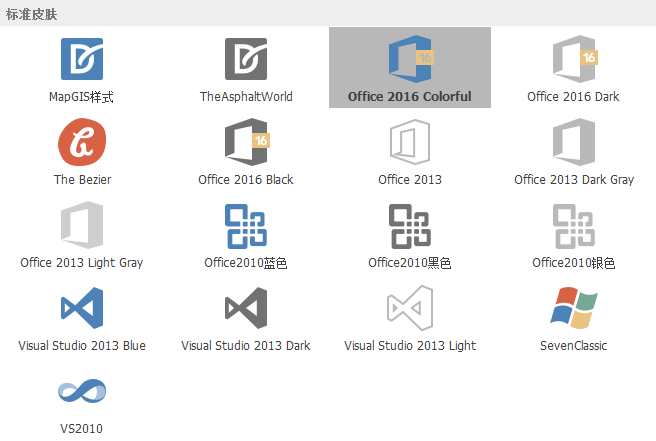The width and height of the screenshot is (656, 441).
Task: Apply the Office 2016 Dark skin
Action: pyautogui.click(x=573, y=59)
